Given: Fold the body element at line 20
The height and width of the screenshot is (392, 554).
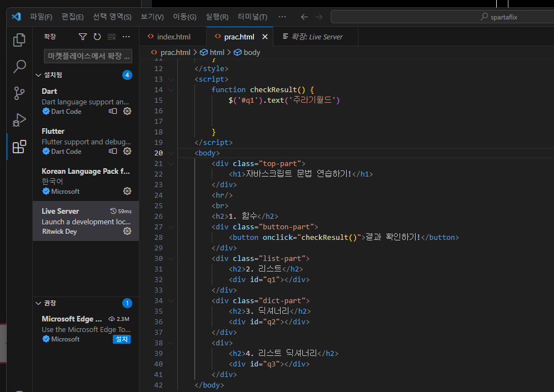Looking at the screenshot, I should [171, 153].
